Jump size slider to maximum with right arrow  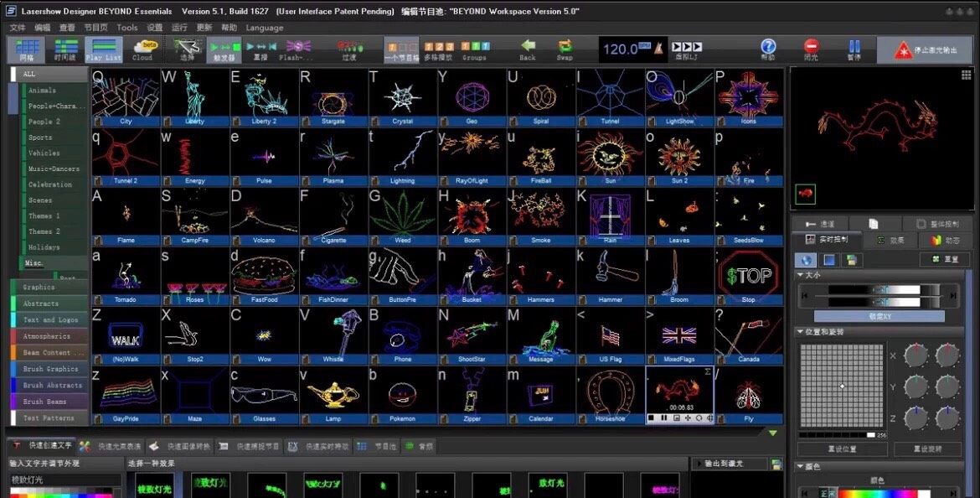tap(953, 295)
